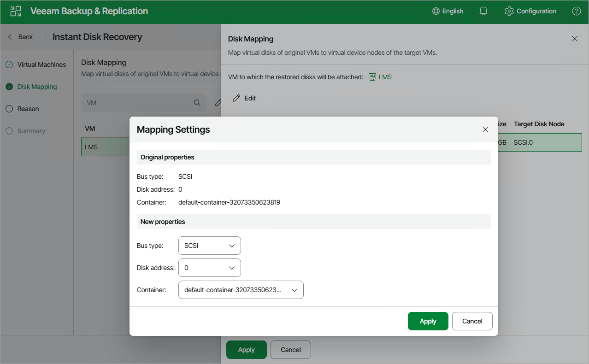Open the Bus type dropdown
This screenshot has height=364, width=589.
point(210,246)
